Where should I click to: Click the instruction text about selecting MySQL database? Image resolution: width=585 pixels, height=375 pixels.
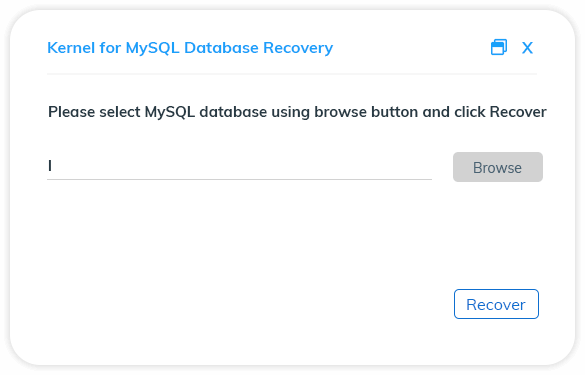[x=297, y=112]
